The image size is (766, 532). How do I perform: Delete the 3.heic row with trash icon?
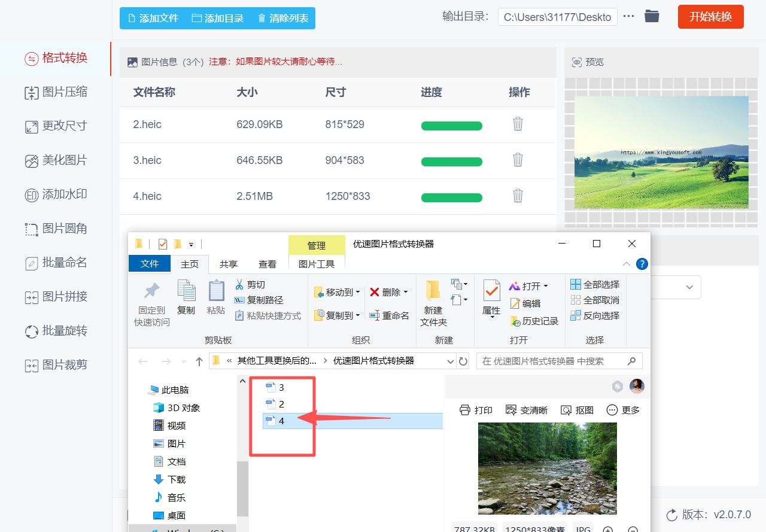click(x=518, y=160)
